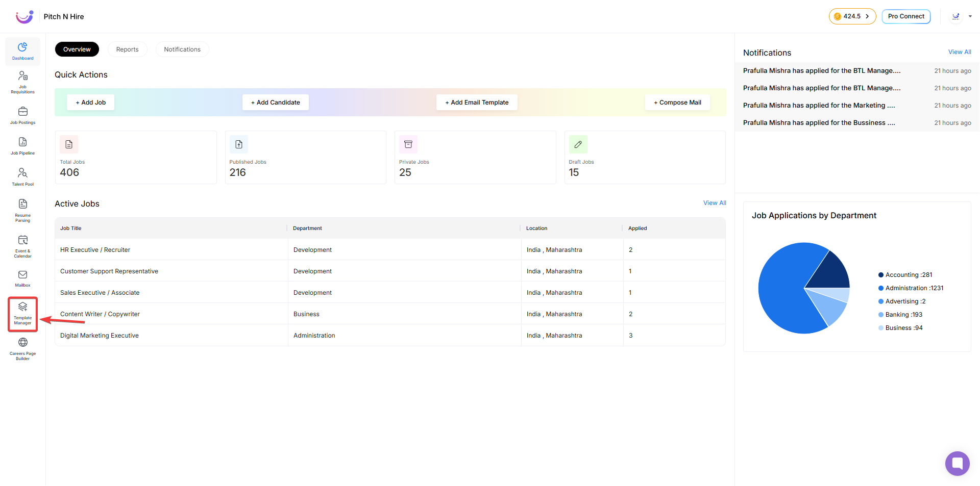Click the + Compose Mail button
This screenshot has width=980, height=486.
[x=677, y=103]
